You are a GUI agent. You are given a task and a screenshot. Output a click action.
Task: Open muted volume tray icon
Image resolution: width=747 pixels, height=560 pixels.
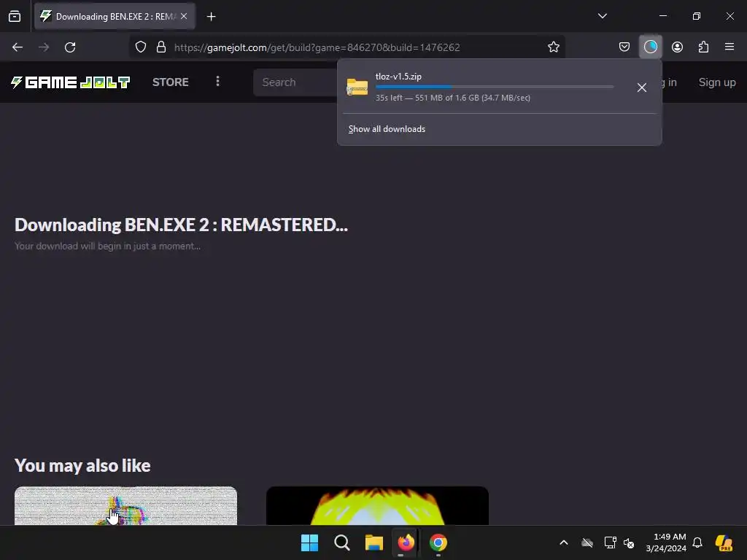629,542
